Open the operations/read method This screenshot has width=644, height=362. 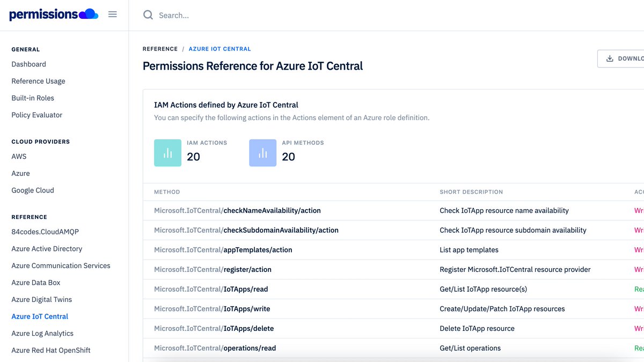(215, 348)
